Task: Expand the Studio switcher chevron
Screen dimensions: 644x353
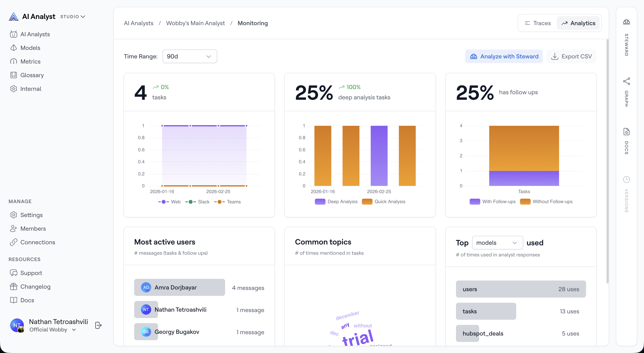Action: tap(83, 16)
